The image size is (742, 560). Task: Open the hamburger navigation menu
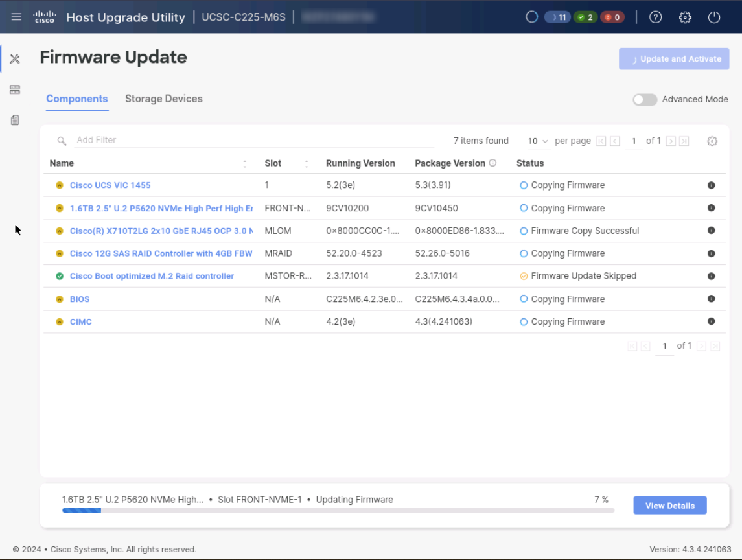coord(16,17)
